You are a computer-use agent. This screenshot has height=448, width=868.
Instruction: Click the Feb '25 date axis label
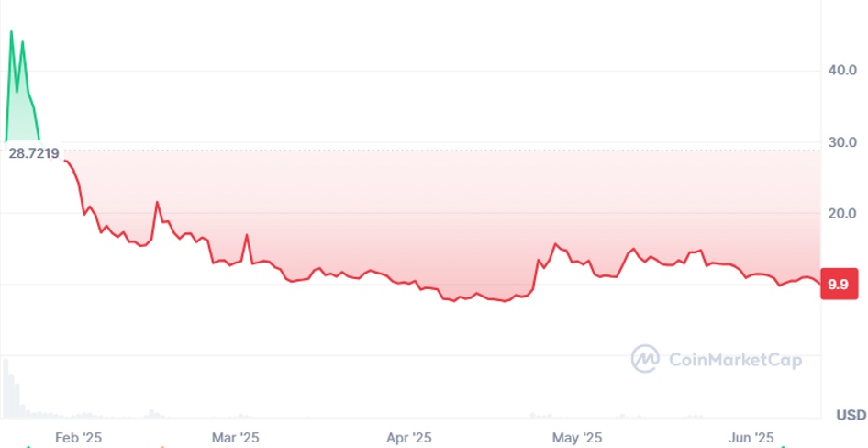(79, 438)
